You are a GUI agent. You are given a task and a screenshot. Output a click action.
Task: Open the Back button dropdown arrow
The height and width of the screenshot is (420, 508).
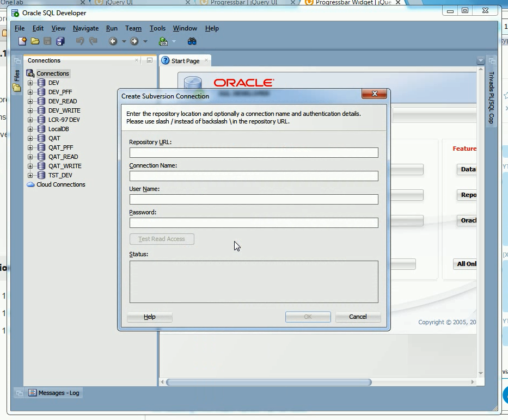124,41
